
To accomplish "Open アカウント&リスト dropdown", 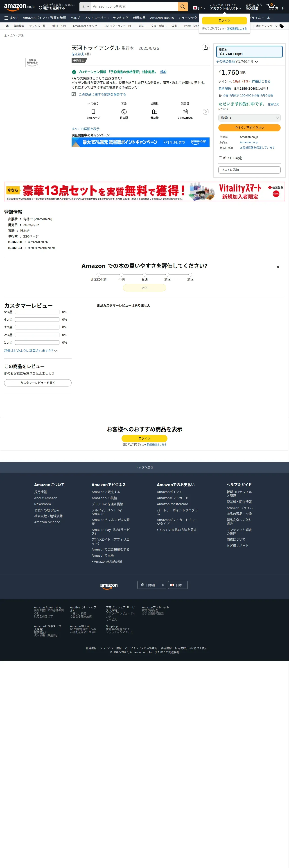I will tap(225, 7).
